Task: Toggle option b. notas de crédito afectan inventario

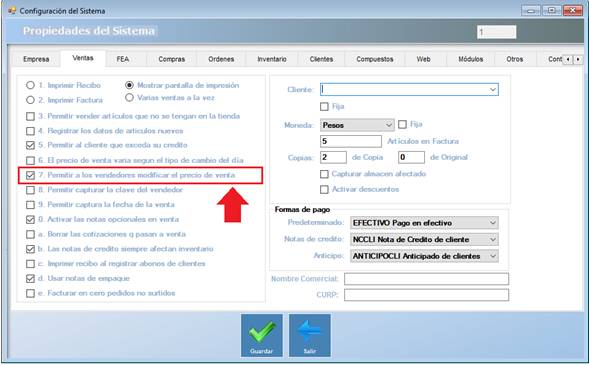Action: pyautogui.click(x=30, y=249)
